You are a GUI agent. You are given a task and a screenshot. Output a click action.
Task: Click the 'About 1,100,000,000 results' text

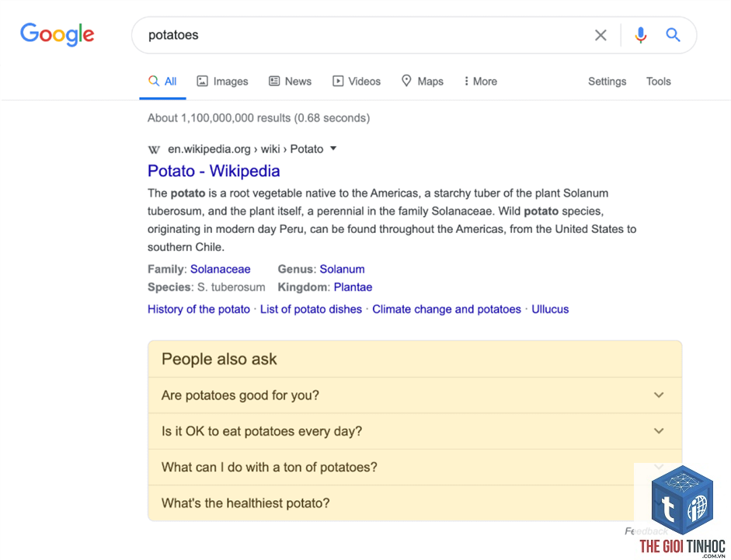coord(259,118)
